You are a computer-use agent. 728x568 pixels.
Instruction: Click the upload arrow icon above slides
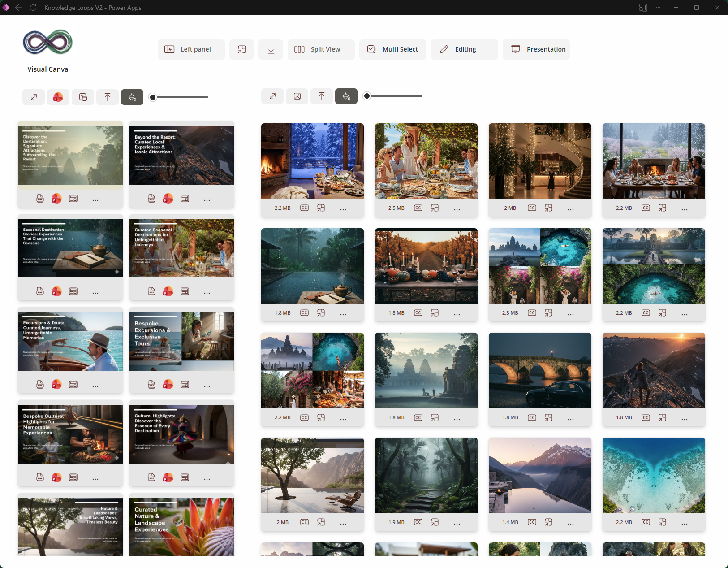(x=108, y=97)
